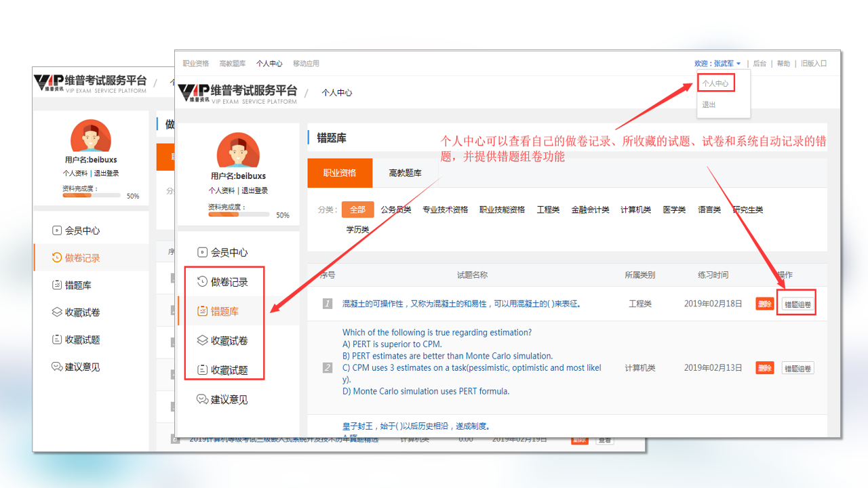This screenshot has width=868, height=488.
Task: Select 个人中心 in the user dropdown menu
Action: 715,83
